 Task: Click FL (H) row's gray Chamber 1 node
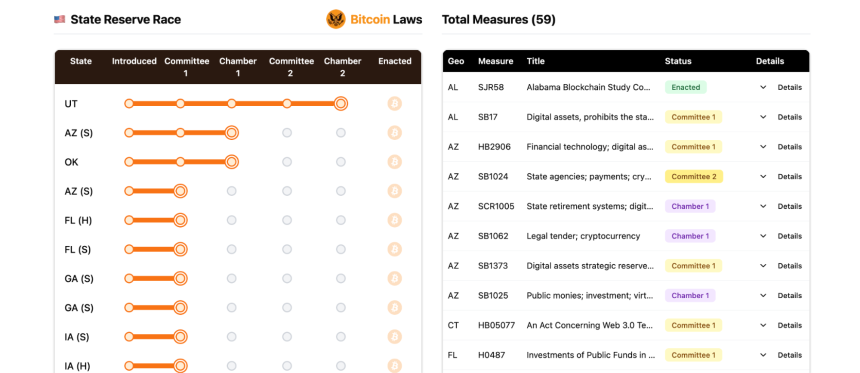click(x=231, y=220)
